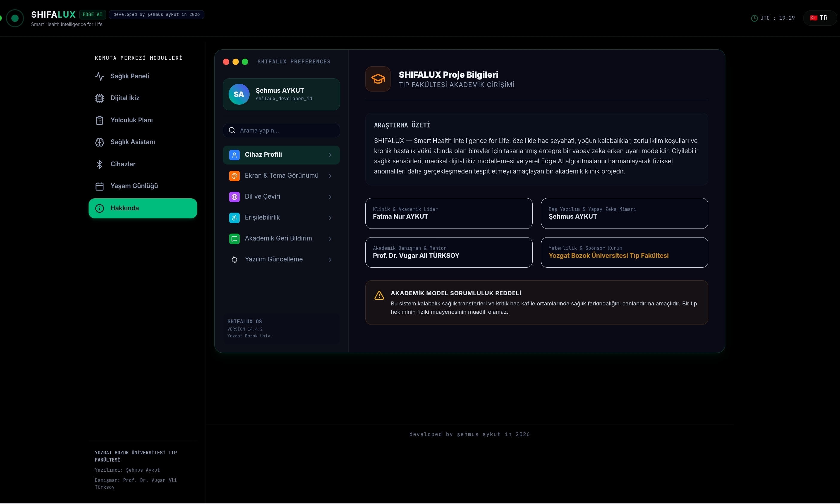Click the Yazılım Güncelleme refresh icon

pyautogui.click(x=235, y=260)
